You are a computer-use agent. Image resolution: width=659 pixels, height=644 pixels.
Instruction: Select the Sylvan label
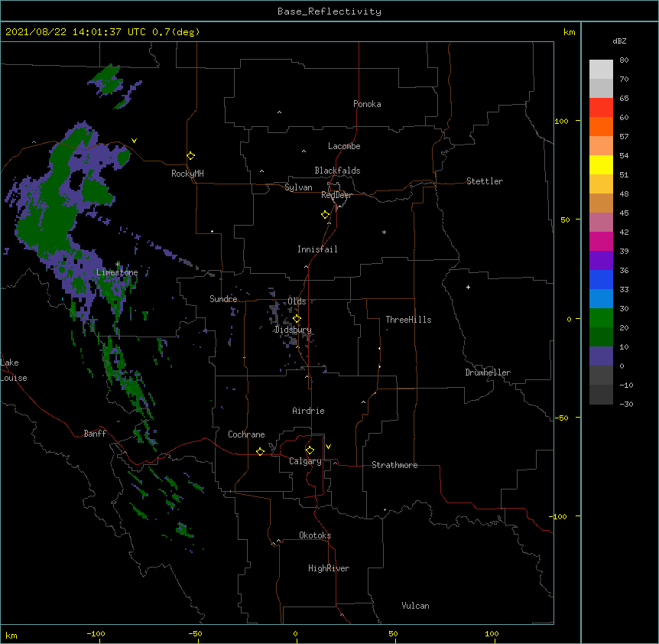pos(298,187)
